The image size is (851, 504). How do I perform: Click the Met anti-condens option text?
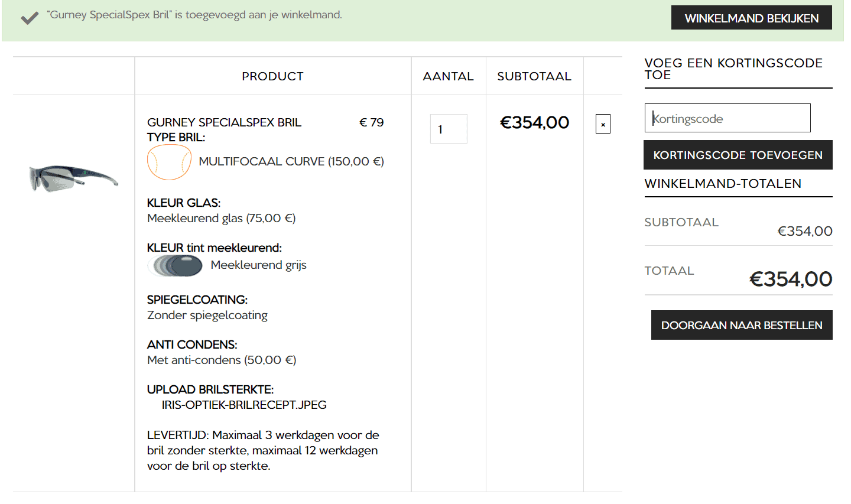222,360
